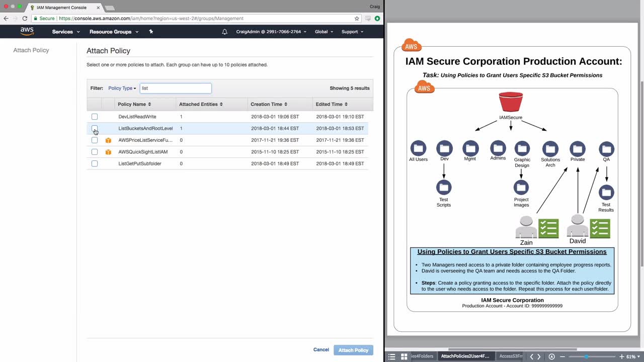Viewport: 644px width, 362px height.
Task: Expand the Resource Groups menu
Action: [114, 32]
